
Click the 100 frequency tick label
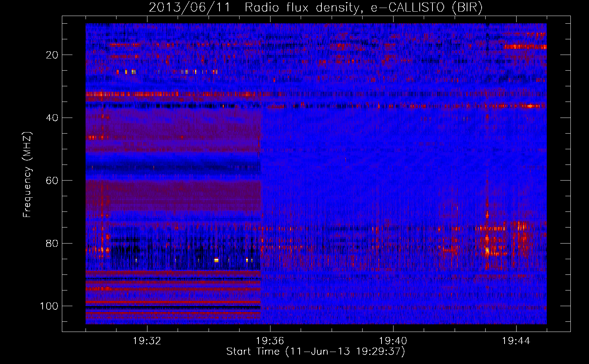click(49, 306)
